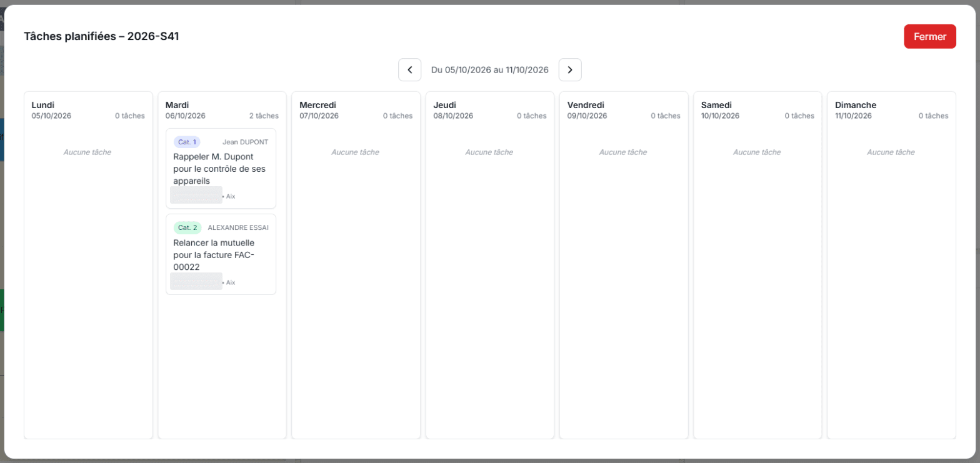Image resolution: width=980 pixels, height=463 pixels.
Task: Select the name Jean DUPONT on the task
Action: [245, 142]
